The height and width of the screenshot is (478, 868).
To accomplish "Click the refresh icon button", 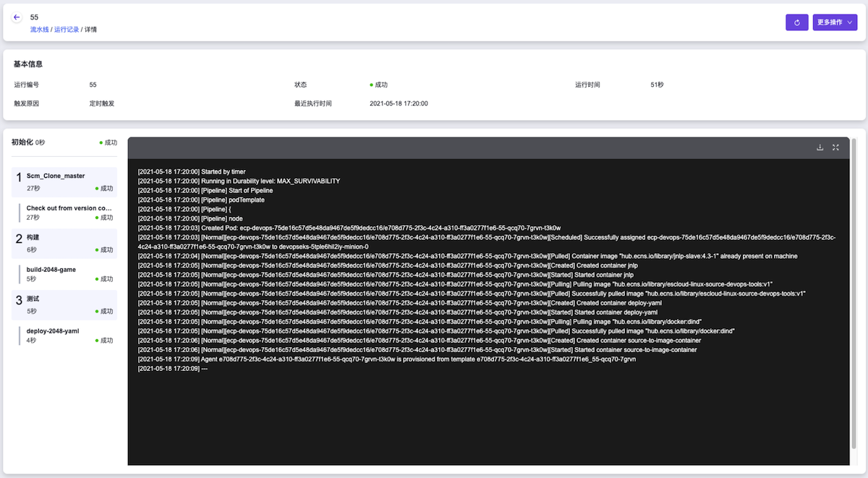I will pyautogui.click(x=796, y=22).
